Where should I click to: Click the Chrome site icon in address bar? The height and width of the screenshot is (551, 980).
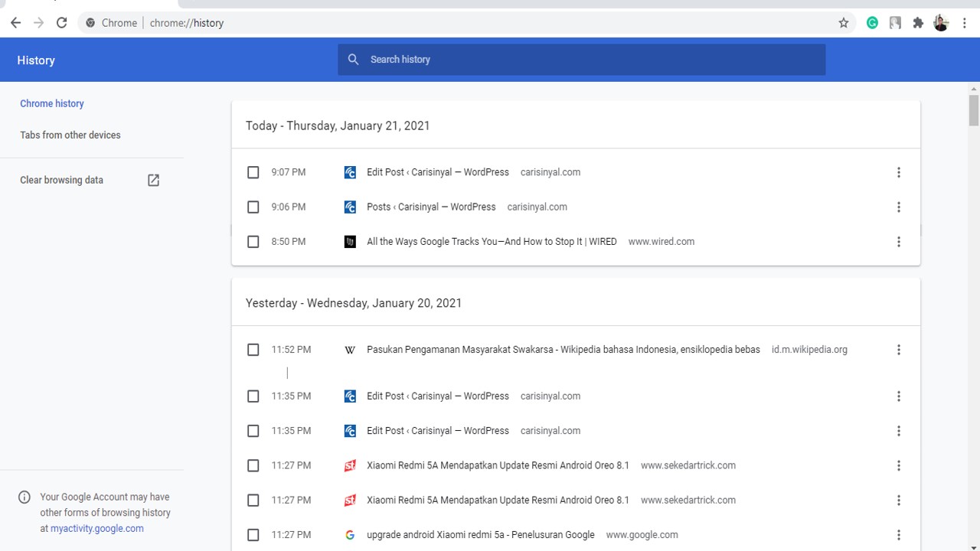click(x=91, y=23)
